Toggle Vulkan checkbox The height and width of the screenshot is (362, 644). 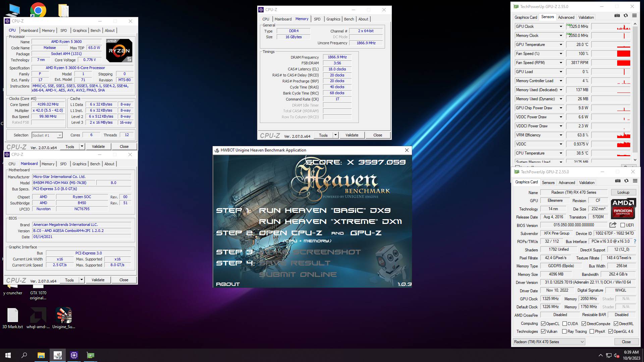pos(543,331)
